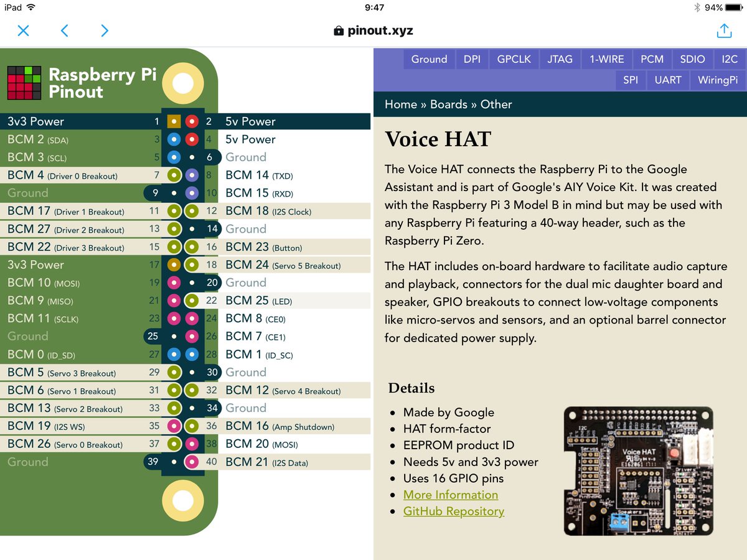747x560 pixels.
Task: Open the Raspberry Pi Pinout logo
Action: (81, 83)
